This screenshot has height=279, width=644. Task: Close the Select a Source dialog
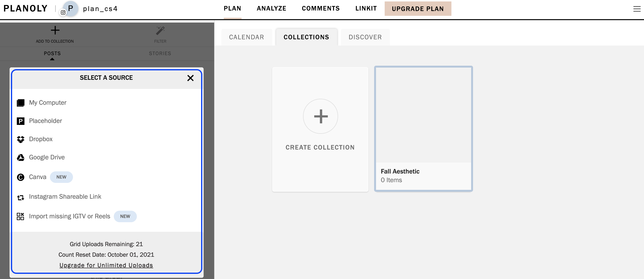click(x=190, y=78)
